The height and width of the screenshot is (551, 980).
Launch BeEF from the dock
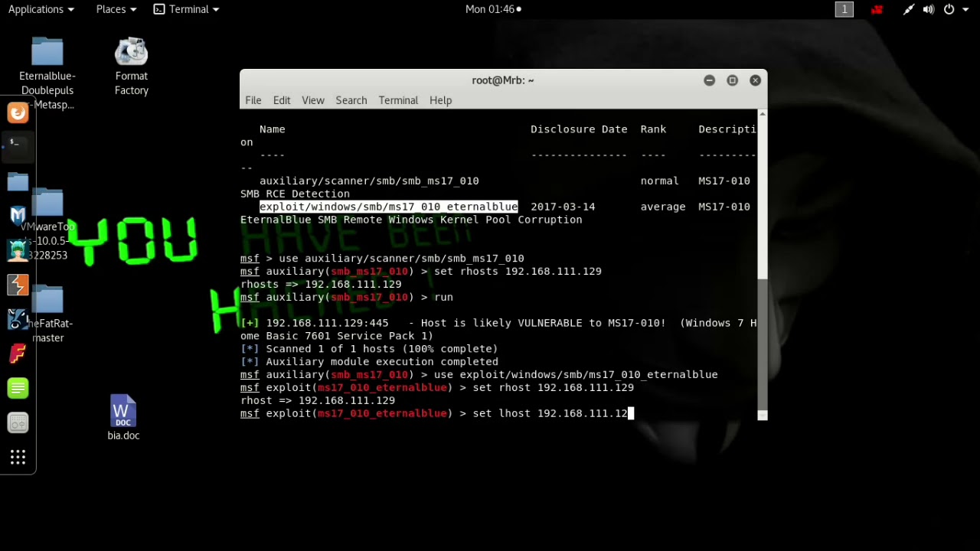click(x=18, y=319)
